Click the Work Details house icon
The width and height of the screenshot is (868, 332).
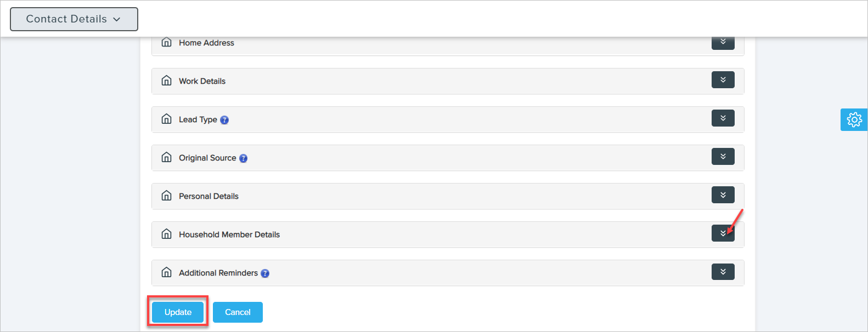coord(167,81)
